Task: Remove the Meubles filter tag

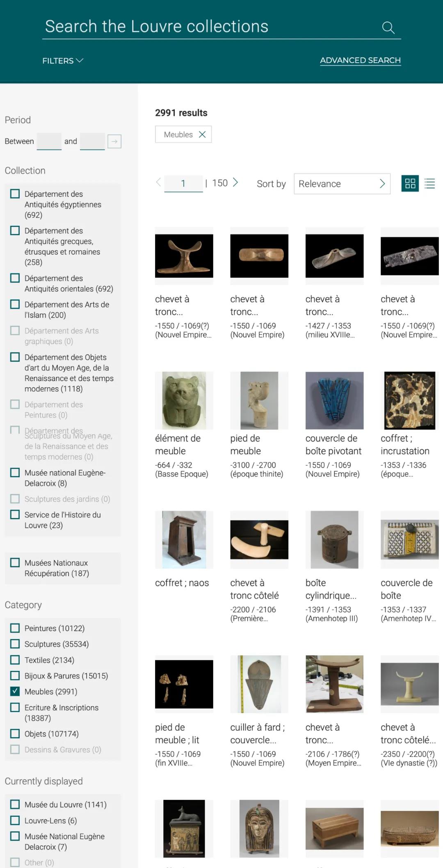Action: point(202,134)
